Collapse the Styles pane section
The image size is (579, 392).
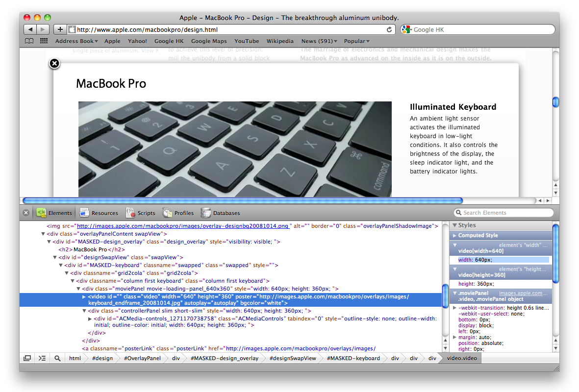tap(455, 225)
